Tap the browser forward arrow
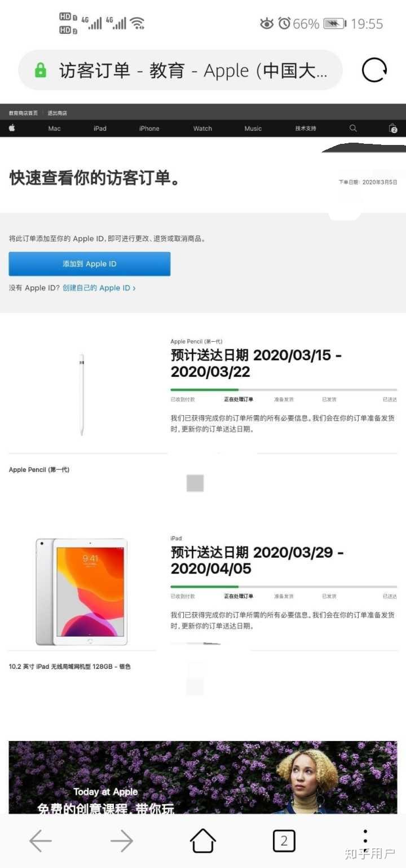406x868 pixels. 121,841
